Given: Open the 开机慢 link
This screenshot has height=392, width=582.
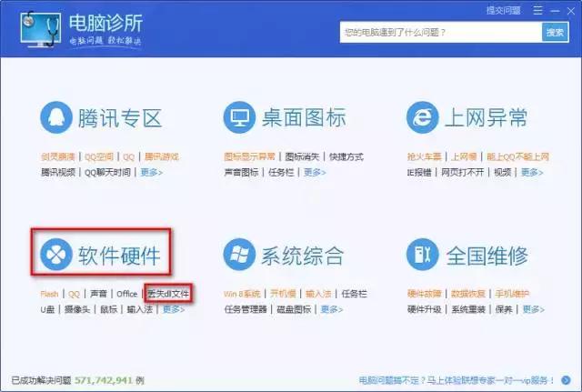Looking at the screenshot, I should tap(283, 294).
